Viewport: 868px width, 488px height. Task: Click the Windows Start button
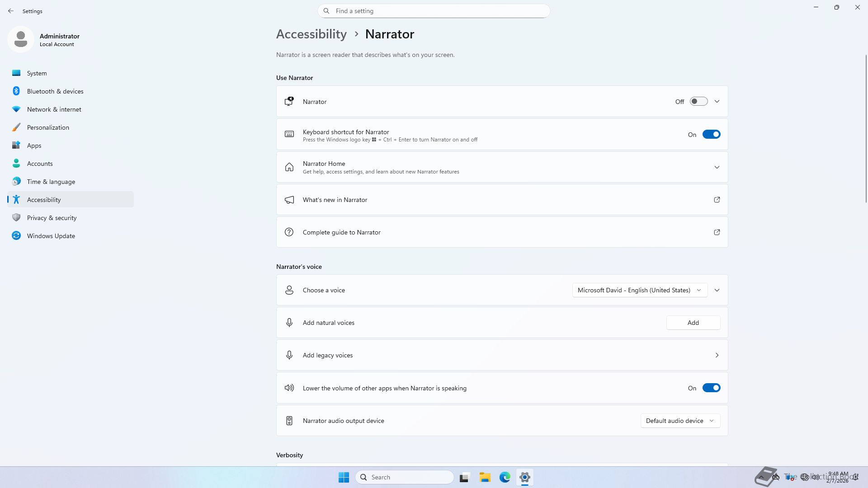tap(344, 477)
